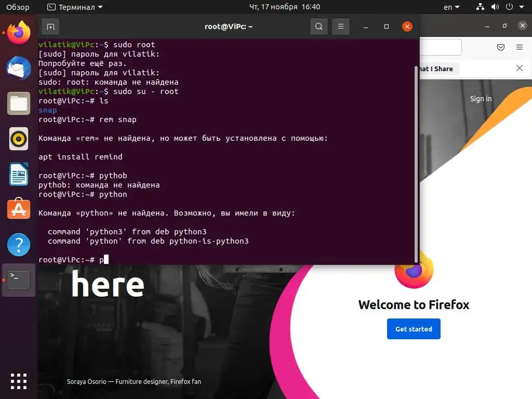
Task: Open a new terminal tab with the header button
Action: [x=50, y=26]
